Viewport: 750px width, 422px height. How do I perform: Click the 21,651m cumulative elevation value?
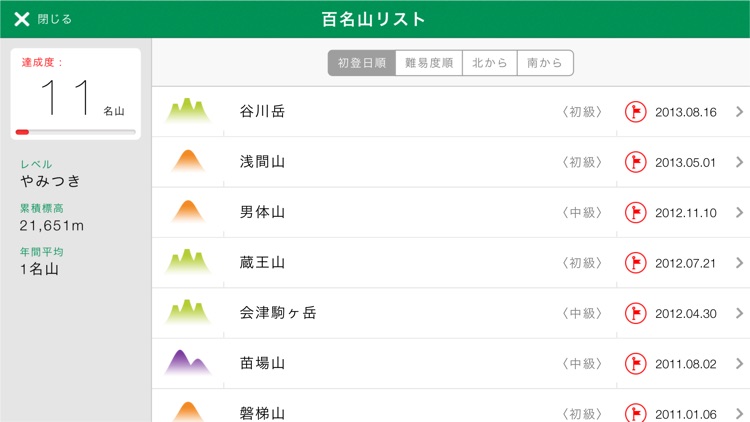[x=52, y=225]
